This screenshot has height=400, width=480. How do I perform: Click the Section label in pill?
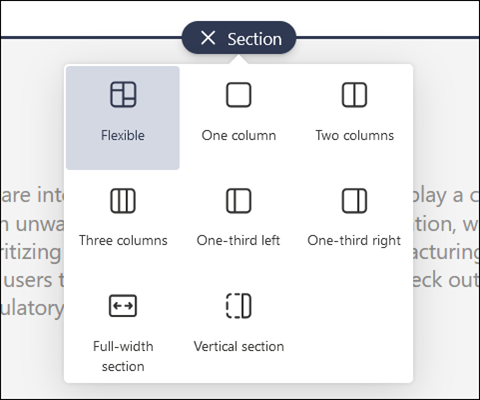click(255, 39)
